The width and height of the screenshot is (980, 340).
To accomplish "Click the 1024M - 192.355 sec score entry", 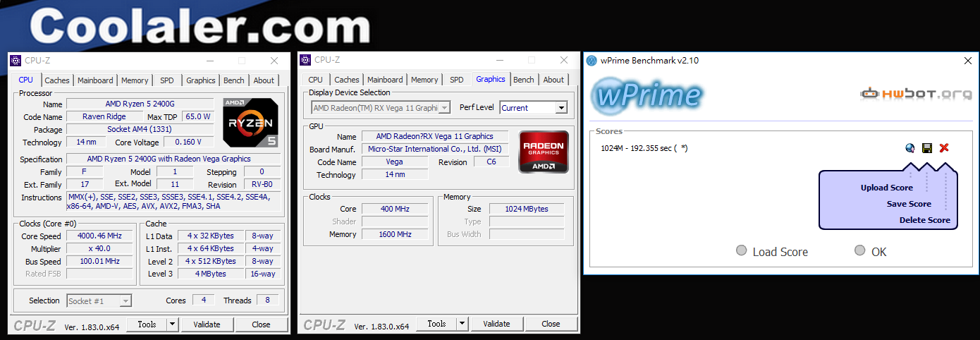I will (x=644, y=148).
